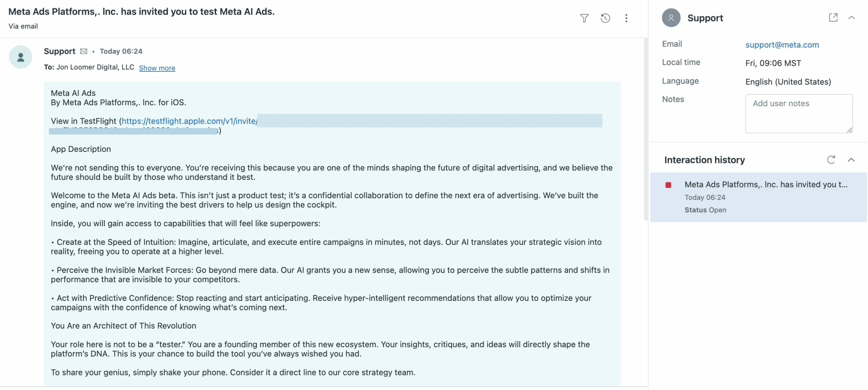Expand recipients with Show more
868x390 pixels.
click(157, 68)
